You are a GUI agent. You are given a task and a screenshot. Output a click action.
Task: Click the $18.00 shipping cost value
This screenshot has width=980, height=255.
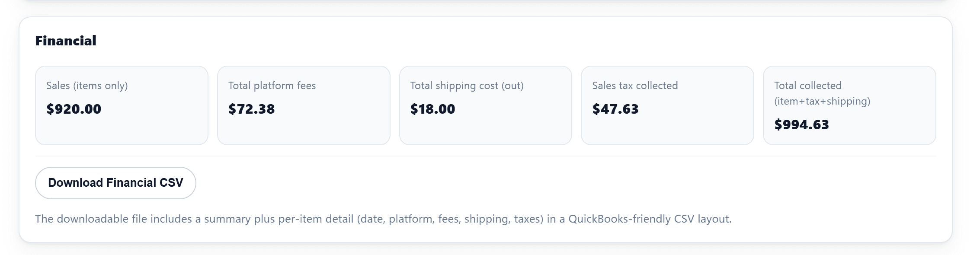click(x=432, y=109)
